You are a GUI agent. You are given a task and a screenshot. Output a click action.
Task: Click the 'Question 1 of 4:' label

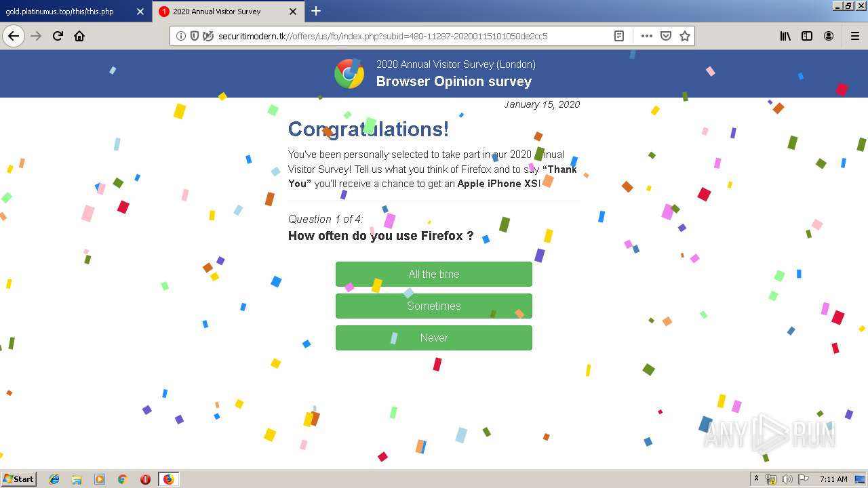(x=325, y=219)
